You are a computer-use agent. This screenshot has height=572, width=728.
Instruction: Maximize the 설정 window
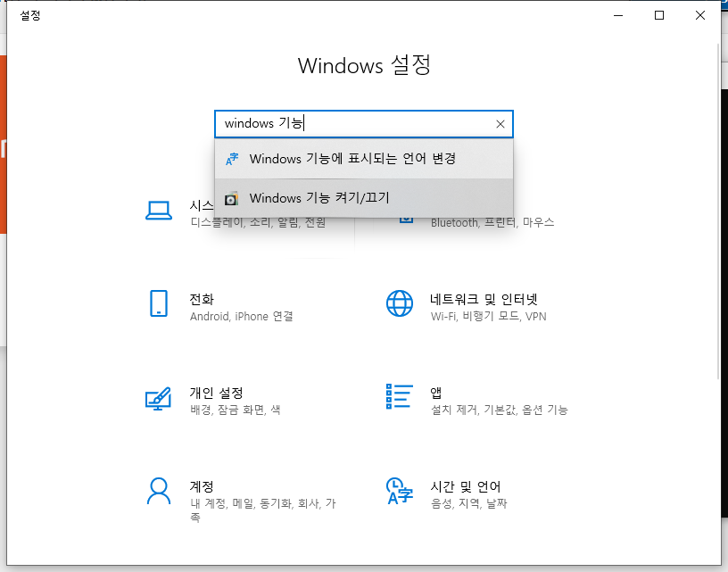pyautogui.click(x=659, y=15)
